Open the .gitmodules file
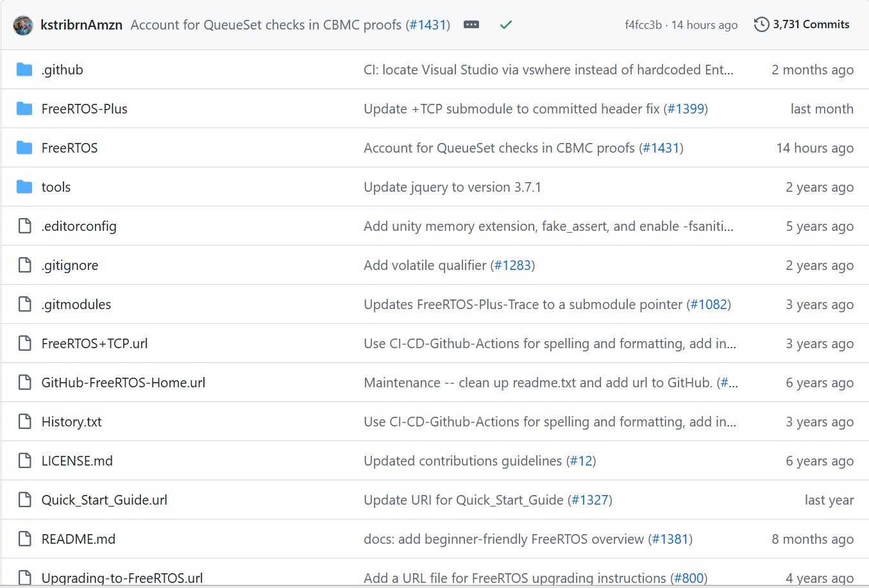 coord(76,305)
